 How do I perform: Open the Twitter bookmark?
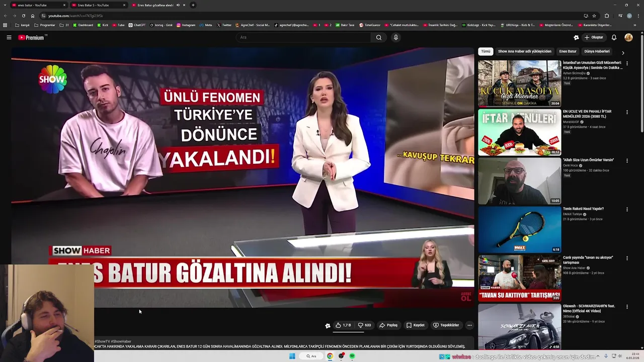click(224, 25)
